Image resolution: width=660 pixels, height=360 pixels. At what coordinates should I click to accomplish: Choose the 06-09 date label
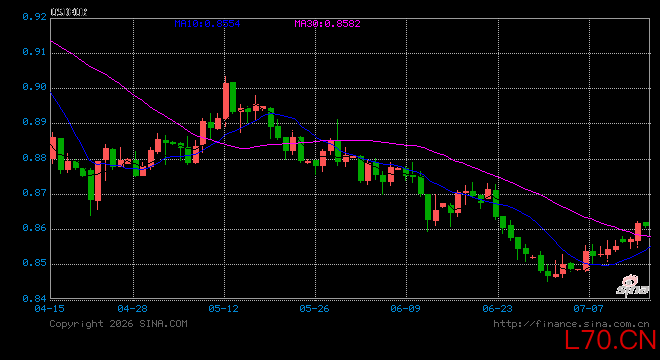(x=405, y=309)
